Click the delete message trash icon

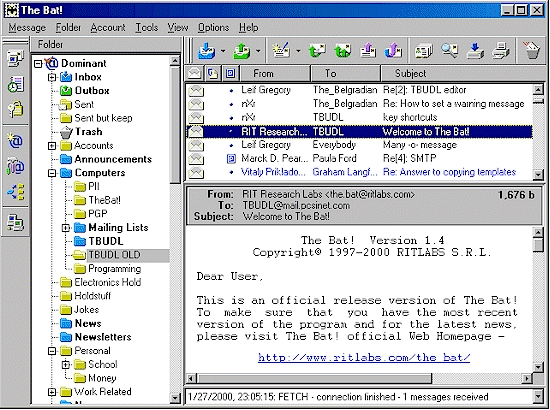coord(531,51)
